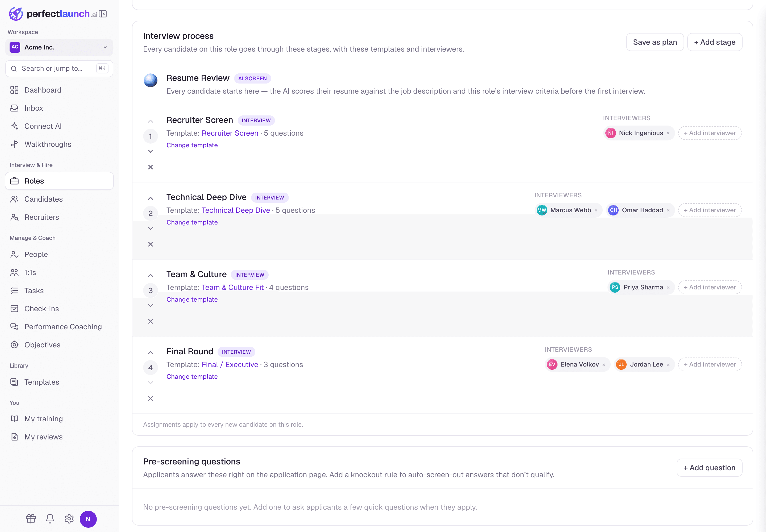Open notifications bell
766x532 pixels.
coord(50,519)
